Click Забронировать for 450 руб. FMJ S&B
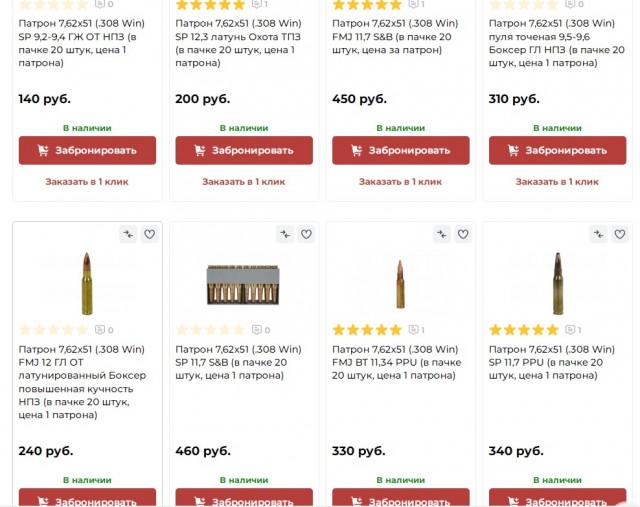 (401, 151)
